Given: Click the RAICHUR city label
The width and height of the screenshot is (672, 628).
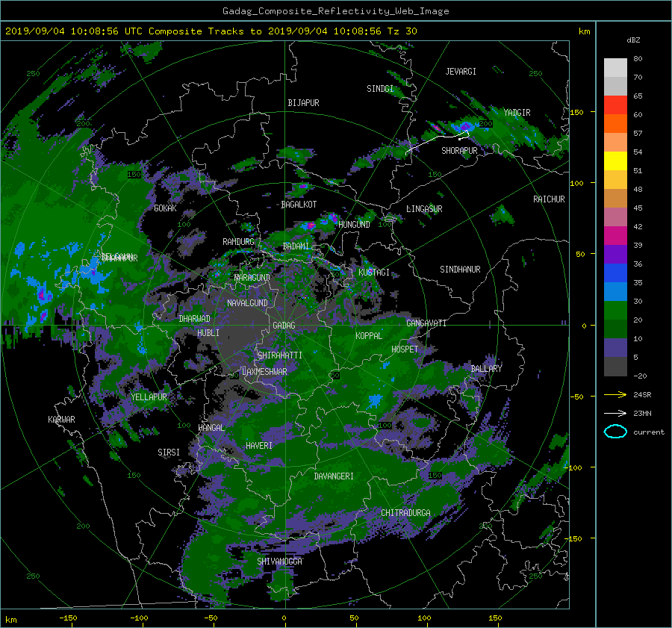Looking at the screenshot, I should (549, 199).
